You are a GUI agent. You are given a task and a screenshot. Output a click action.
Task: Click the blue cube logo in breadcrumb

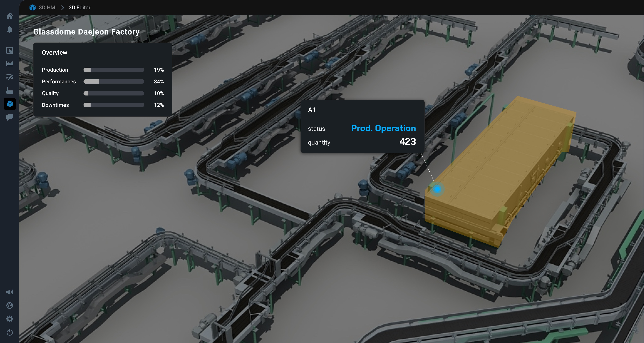click(33, 8)
